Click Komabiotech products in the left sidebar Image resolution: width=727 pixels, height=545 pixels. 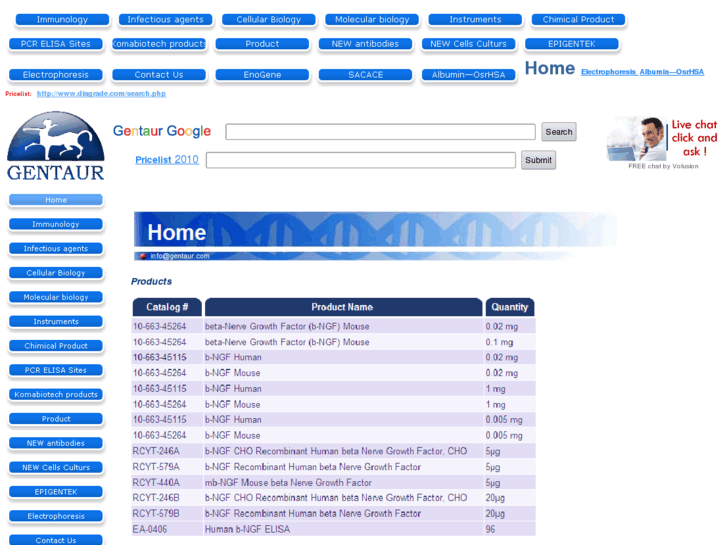pyautogui.click(x=56, y=394)
